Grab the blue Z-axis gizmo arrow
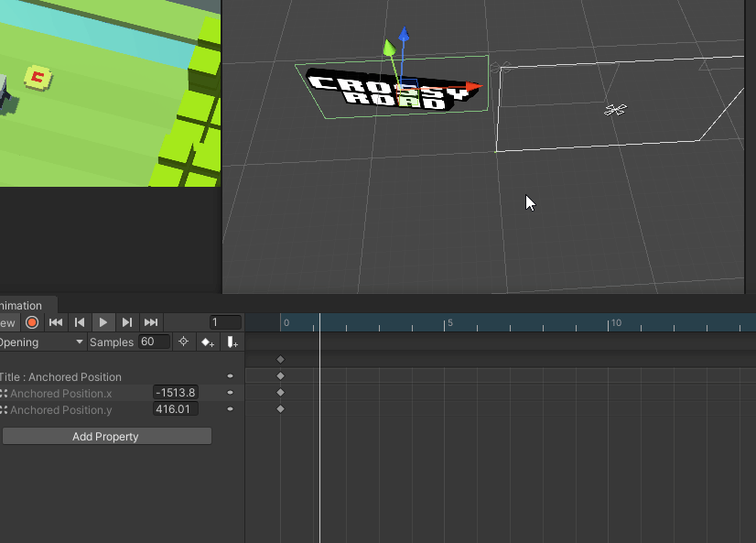 tap(404, 35)
